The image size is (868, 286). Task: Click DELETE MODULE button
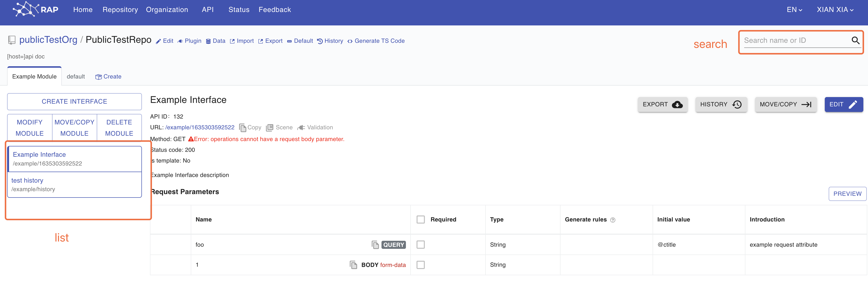pyautogui.click(x=119, y=128)
